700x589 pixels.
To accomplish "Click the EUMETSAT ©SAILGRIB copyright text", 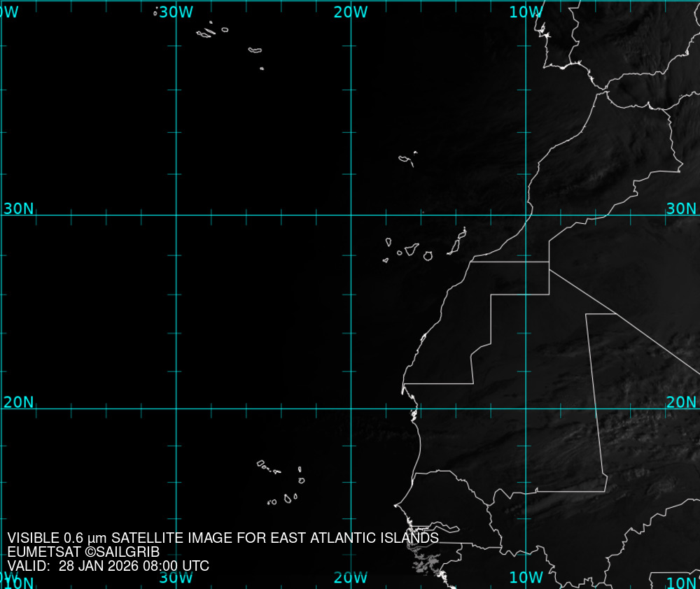I will point(83,552).
